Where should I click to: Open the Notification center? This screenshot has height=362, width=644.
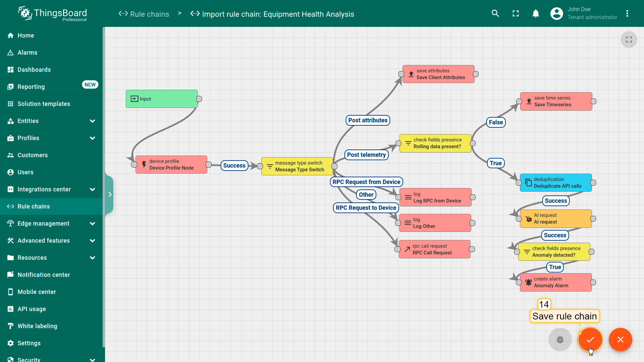51,275
